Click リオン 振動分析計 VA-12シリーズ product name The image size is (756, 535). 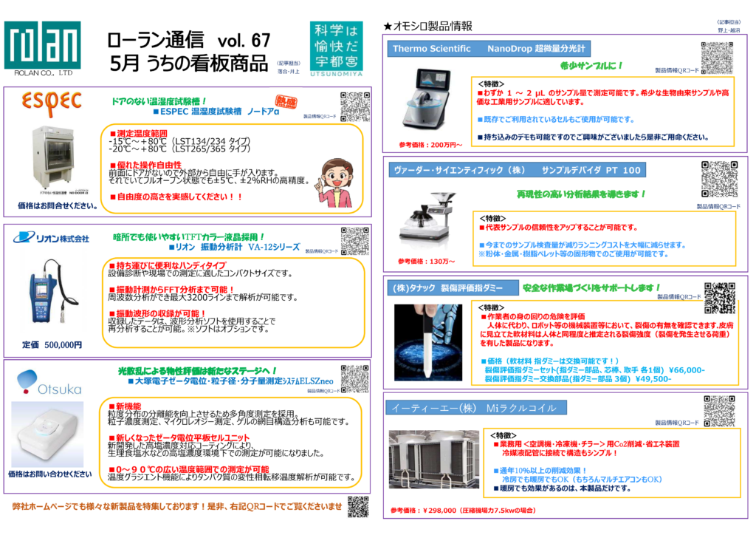point(234,247)
